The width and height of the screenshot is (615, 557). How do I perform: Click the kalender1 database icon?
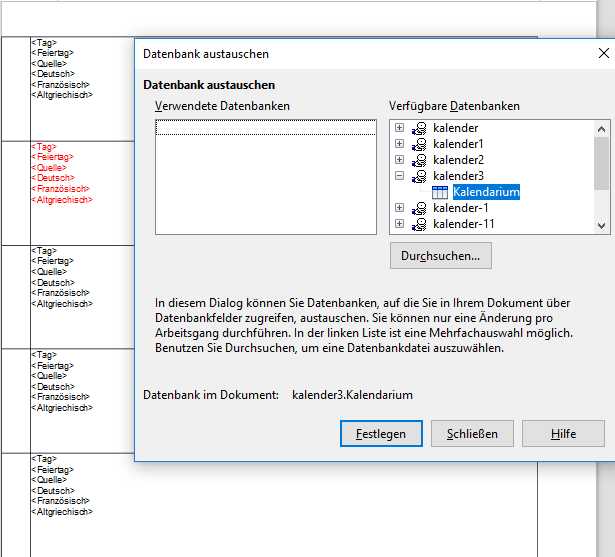[x=420, y=144]
